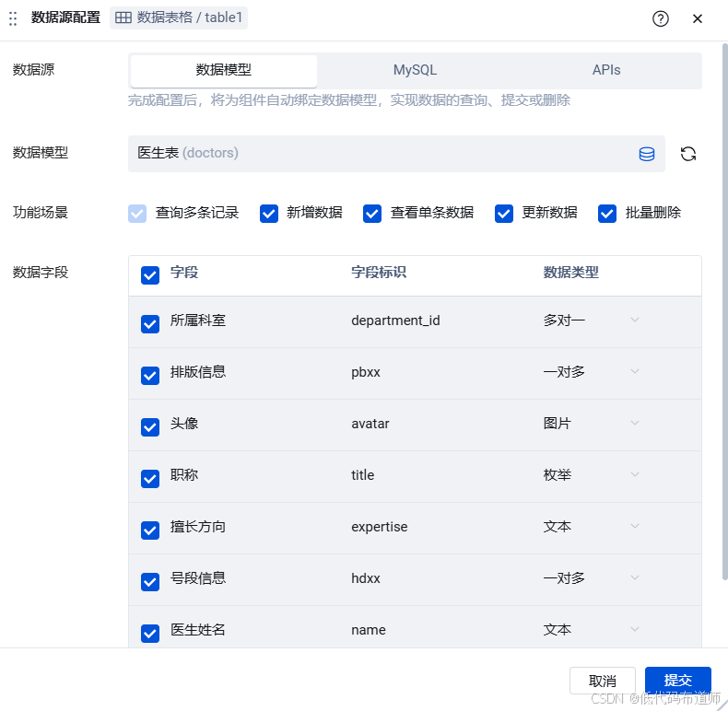Click the 医生表 (doctors) data model field

pos(396,154)
